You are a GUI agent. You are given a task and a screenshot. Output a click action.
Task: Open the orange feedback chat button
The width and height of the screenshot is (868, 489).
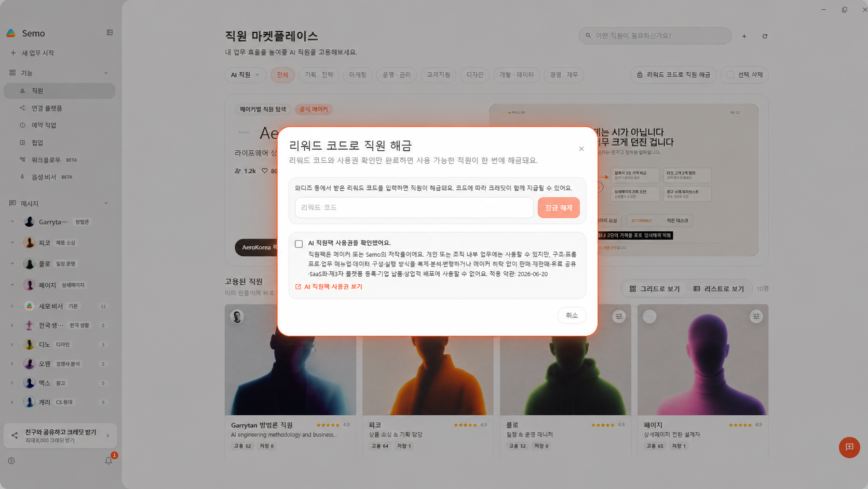pyautogui.click(x=849, y=447)
